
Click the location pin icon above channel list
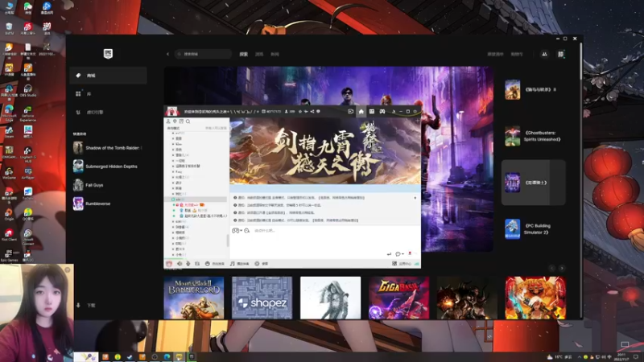(x=175, y=121)
